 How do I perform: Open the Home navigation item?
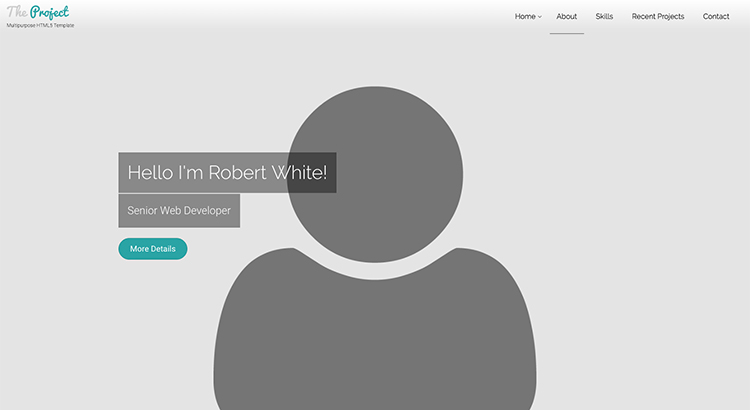(x=525, y=17)
